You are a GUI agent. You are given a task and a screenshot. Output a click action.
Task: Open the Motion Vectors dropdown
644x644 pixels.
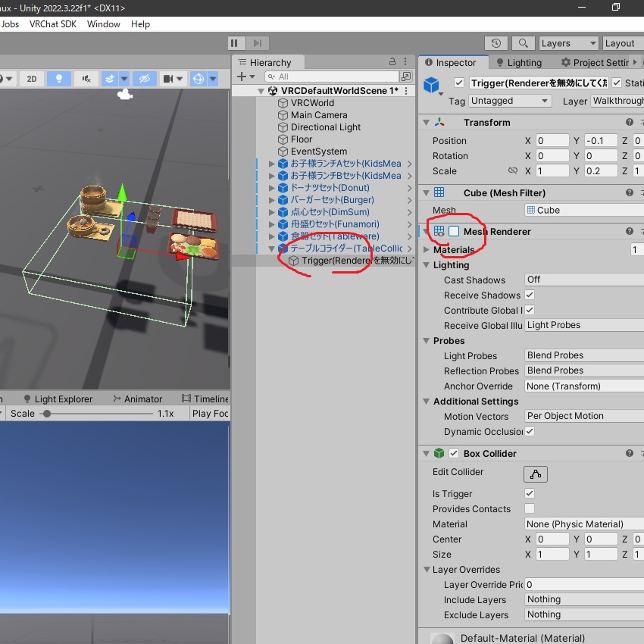coord(584,416)
